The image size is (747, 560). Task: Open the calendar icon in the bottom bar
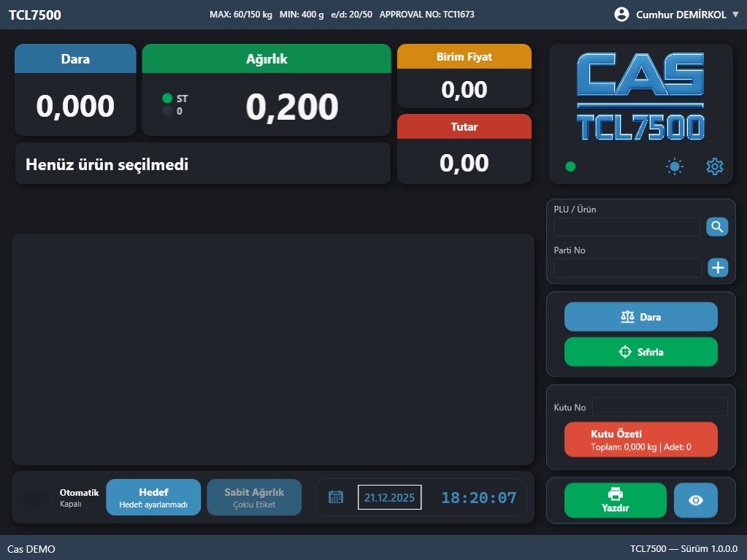(x=335, y=496)
